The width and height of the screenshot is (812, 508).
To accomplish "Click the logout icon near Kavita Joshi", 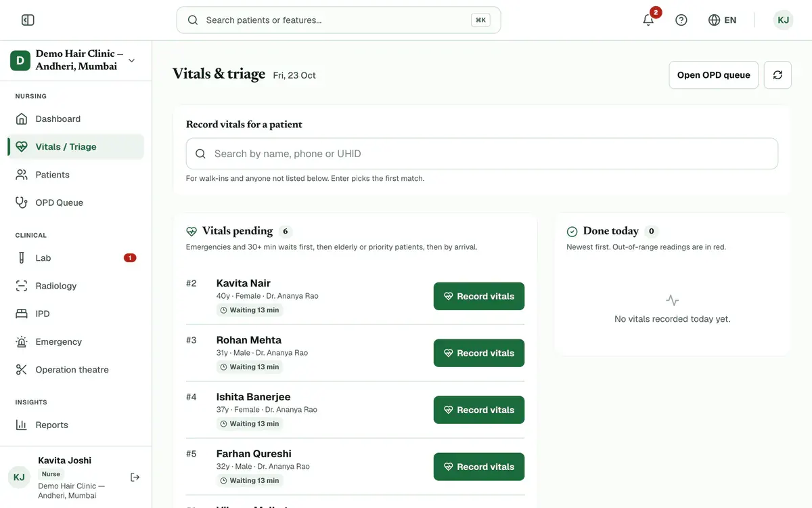I will [x=135, y=478].
